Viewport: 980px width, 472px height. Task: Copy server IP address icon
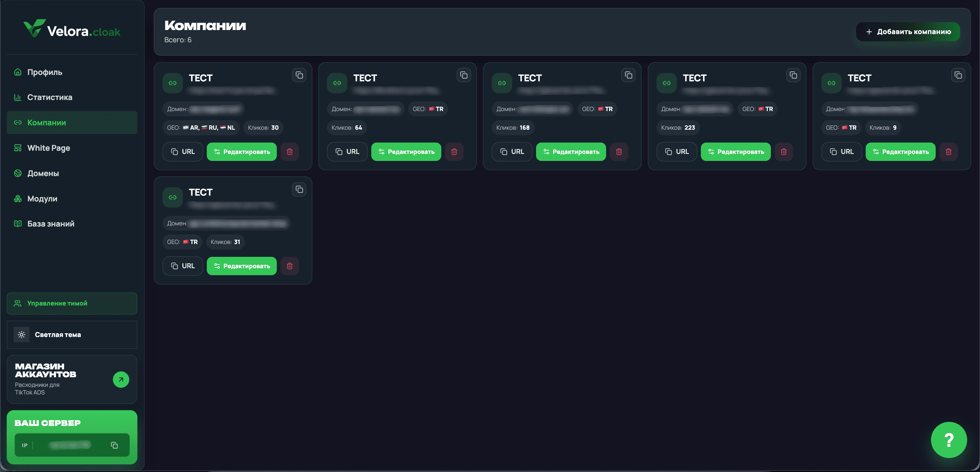click(x=114, y=445)
